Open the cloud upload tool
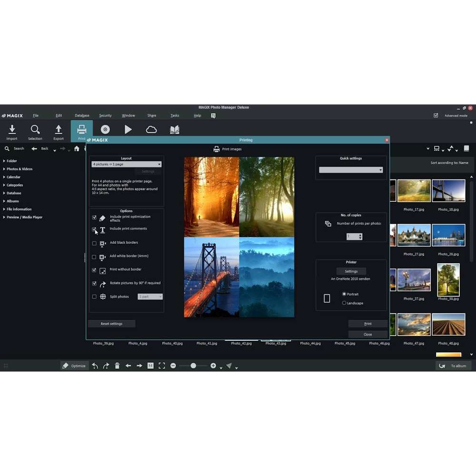Screen dimensions: 476x476 [x=151, y=129]
